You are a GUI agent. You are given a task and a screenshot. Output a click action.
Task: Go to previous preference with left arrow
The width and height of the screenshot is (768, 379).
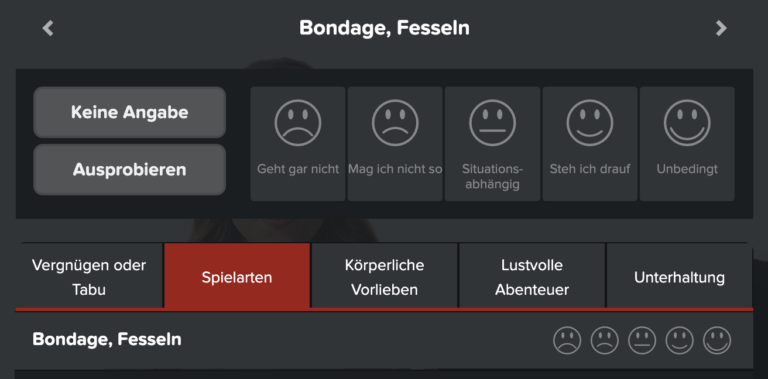[x=48, y=28]
